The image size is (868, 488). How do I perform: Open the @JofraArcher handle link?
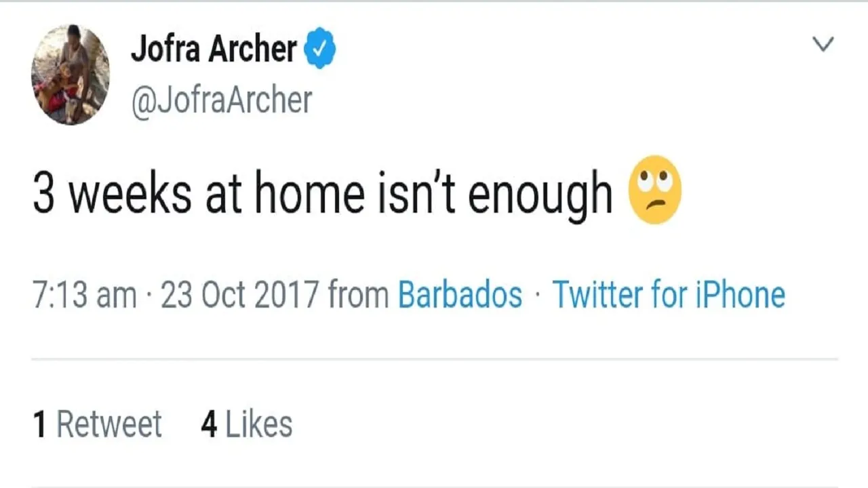(221, 100)
